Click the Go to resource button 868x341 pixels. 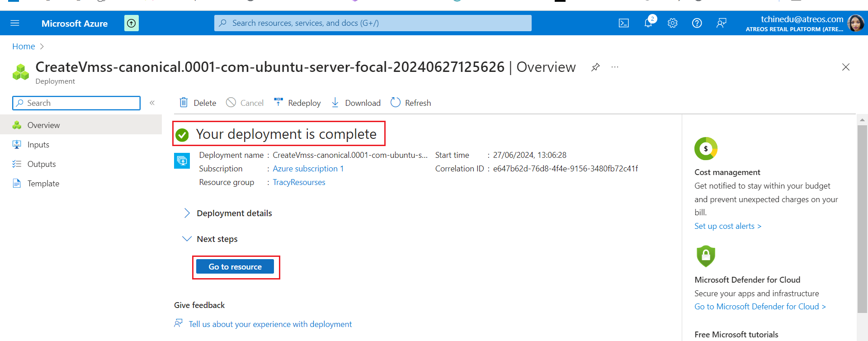coord(235,267)
